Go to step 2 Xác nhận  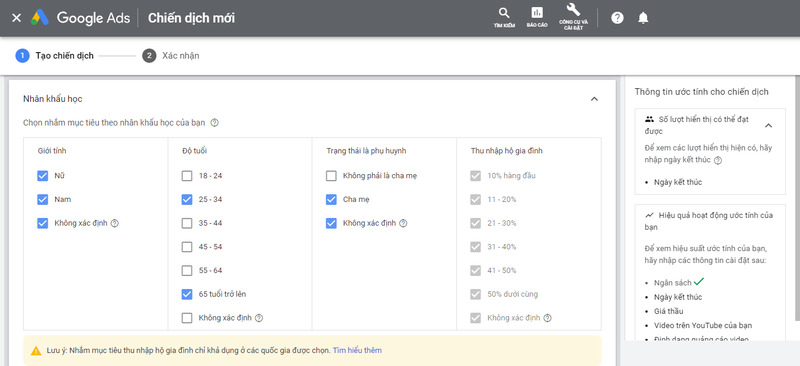tap(171, 56)
